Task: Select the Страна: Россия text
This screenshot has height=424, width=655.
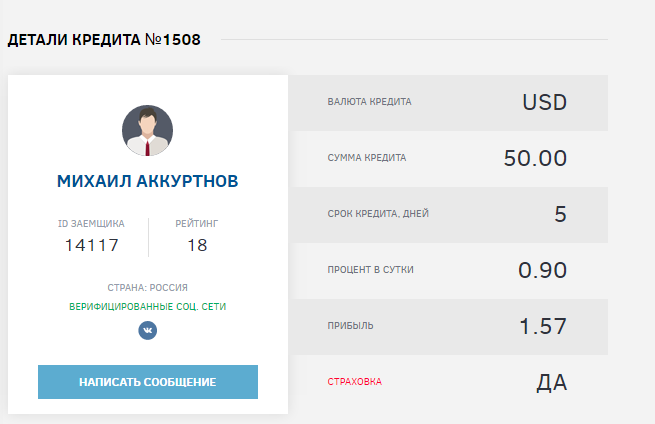Action: (x=148, y=287)
